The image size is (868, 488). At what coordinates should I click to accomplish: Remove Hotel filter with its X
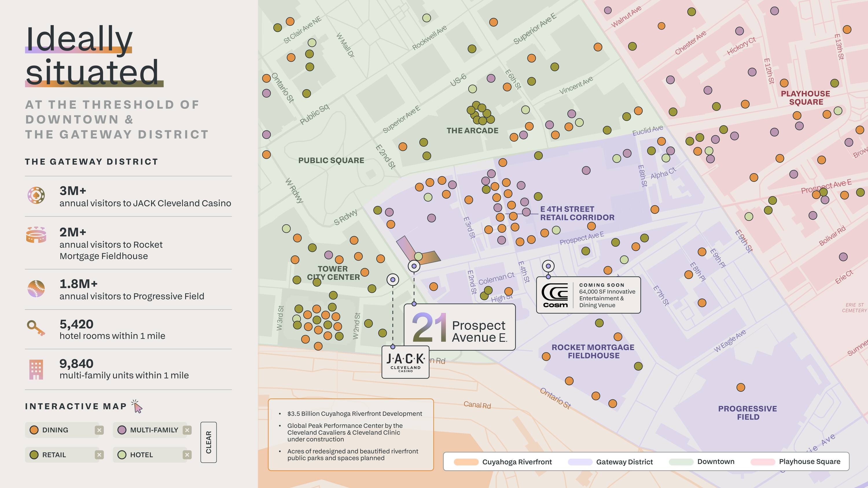click(x=187, y=455)
